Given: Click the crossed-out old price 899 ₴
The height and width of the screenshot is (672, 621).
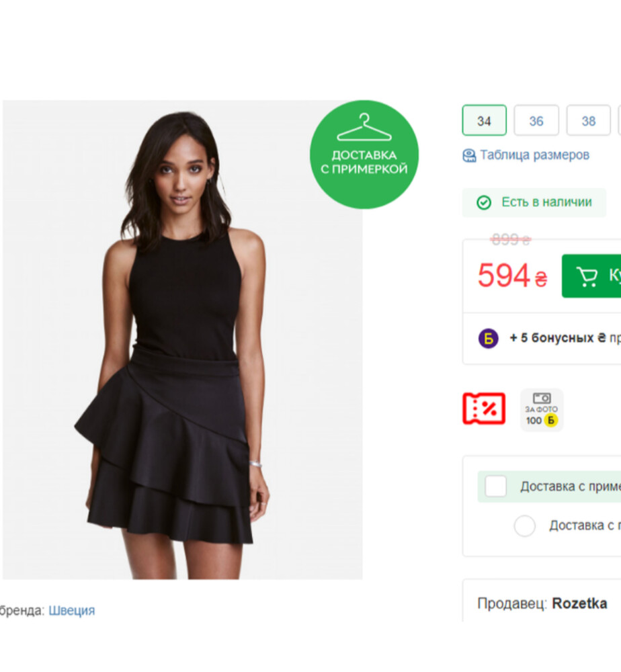Looking at the screenshot, I should (x=511, y=239).
